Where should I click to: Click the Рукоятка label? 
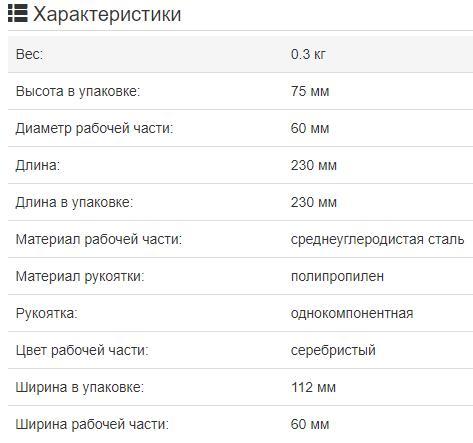pos(46,313)
